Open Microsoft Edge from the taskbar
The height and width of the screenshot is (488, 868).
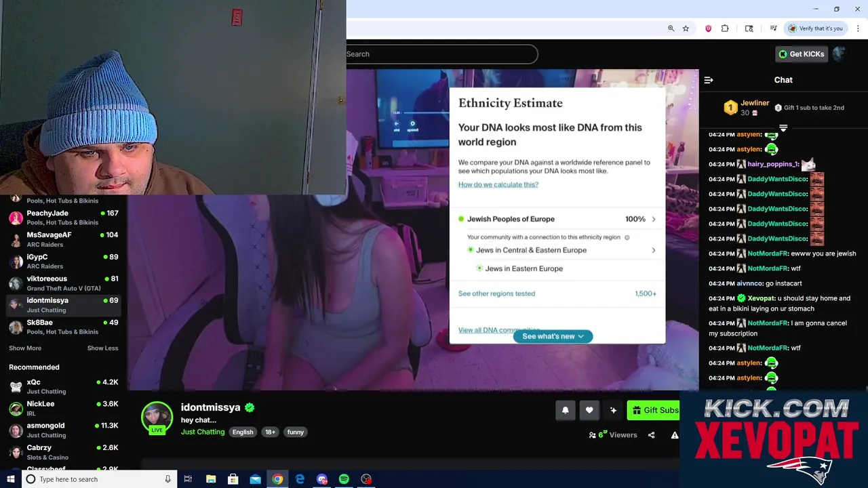pos(300,479)
